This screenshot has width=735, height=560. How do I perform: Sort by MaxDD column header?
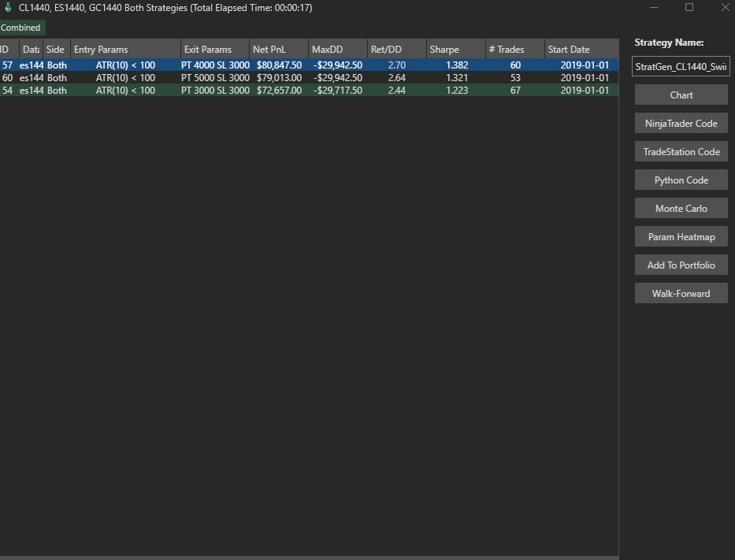pos(337,49)
